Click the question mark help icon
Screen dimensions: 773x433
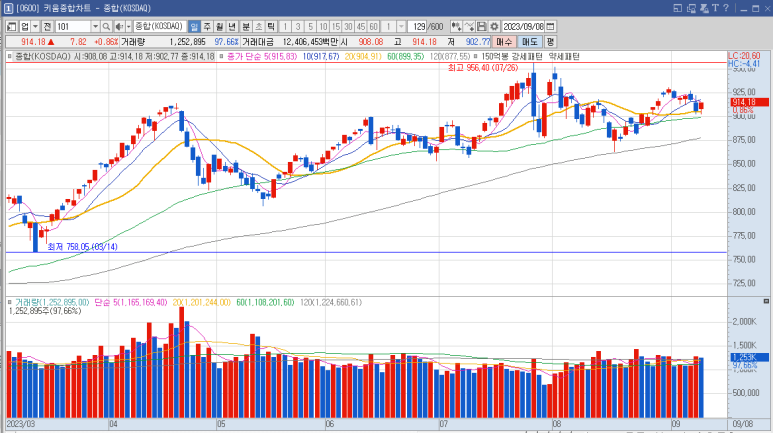coord(726,8)
